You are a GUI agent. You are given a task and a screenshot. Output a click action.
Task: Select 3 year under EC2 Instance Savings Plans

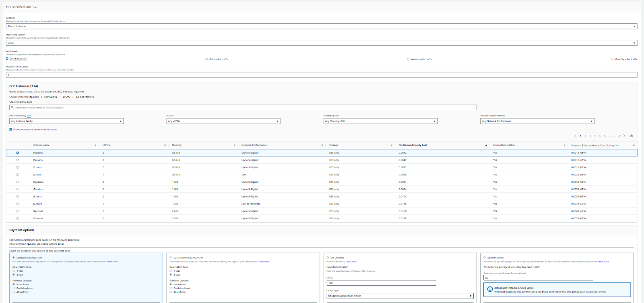coord(171,275)
